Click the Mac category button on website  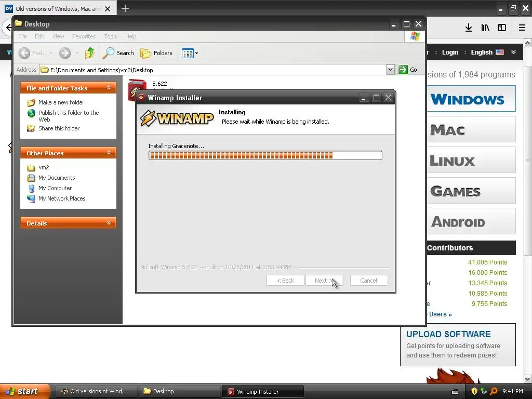click(471, 129)
